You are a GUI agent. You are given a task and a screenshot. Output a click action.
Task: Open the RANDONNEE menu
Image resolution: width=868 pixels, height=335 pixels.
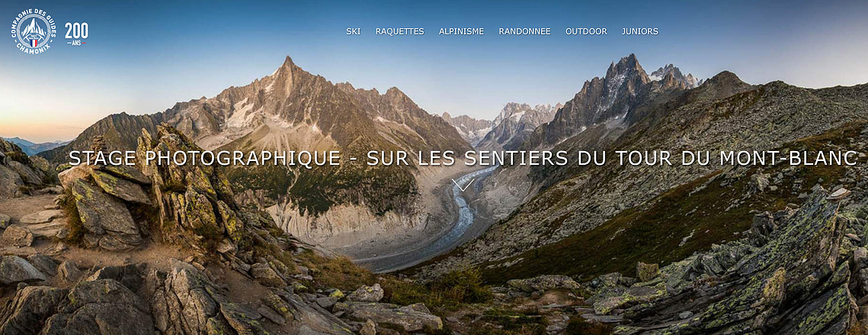pos(524,31)
